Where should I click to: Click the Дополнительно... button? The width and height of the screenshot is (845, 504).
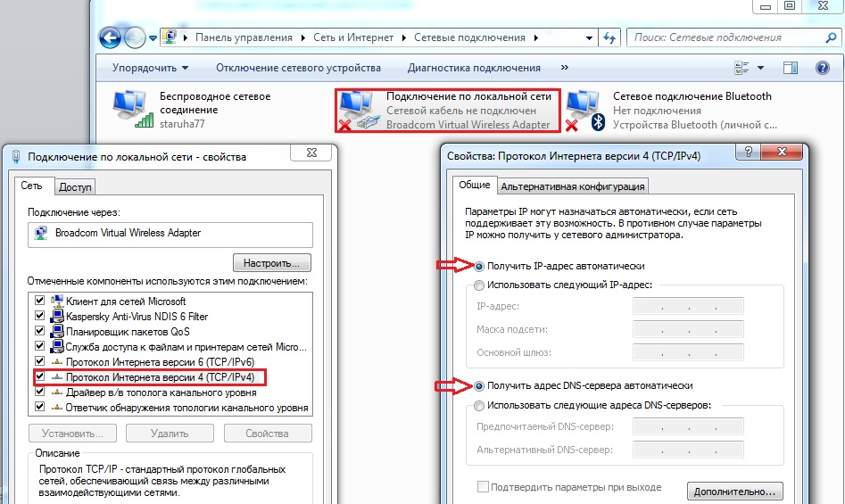tap(734, 492)
